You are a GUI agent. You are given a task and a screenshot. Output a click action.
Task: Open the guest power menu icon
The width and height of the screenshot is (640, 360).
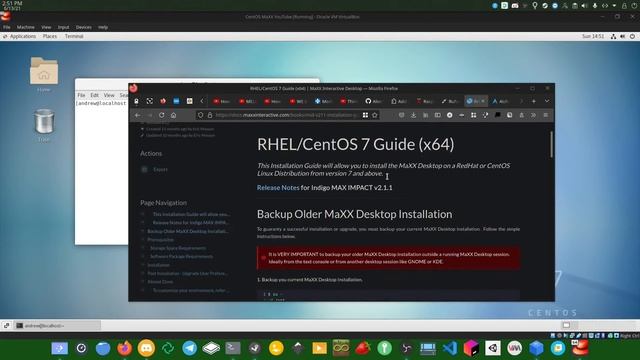click(x=632, y=36)
